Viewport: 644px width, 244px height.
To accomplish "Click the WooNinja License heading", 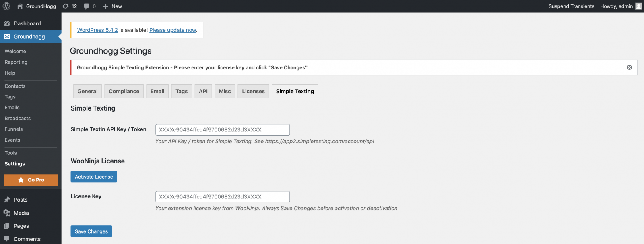I will click(98, 161).
